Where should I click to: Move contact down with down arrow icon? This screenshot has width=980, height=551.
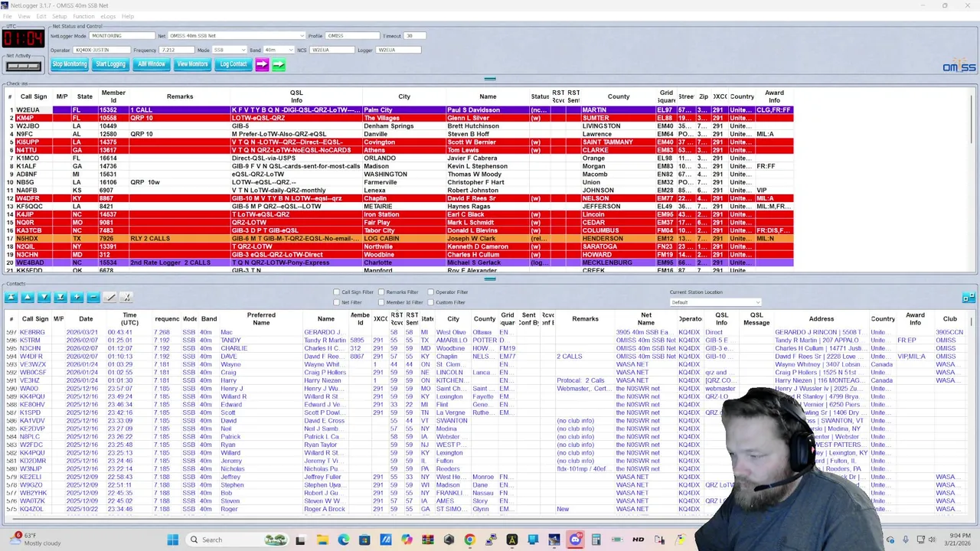(x=44, y=297)
